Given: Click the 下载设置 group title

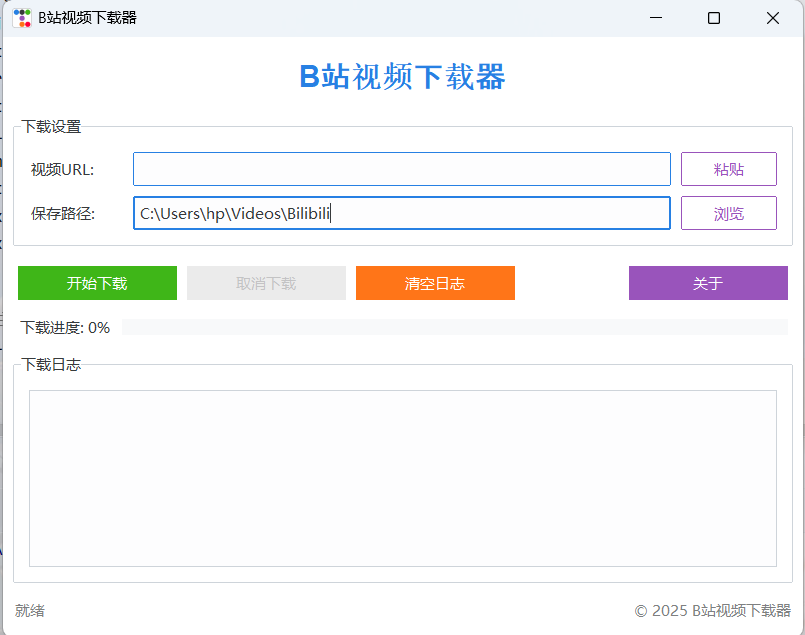Looking at the screenshot, I should point(51,126).
